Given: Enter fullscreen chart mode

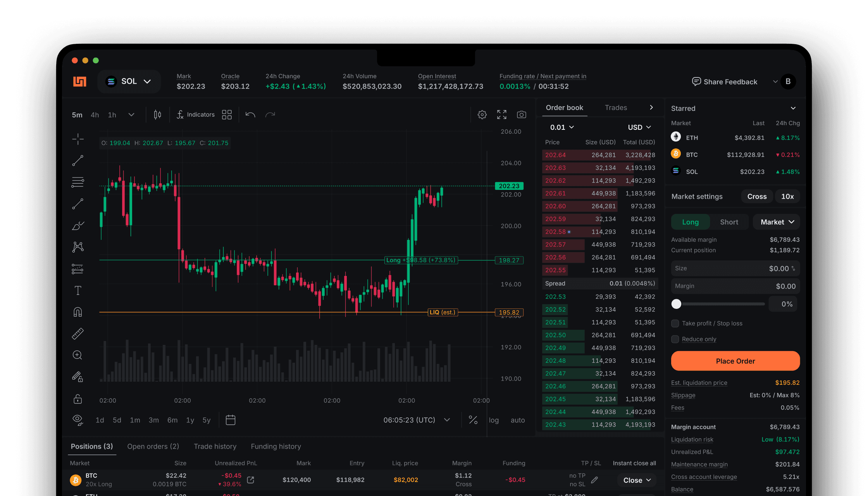Looking at the screenshot, I should click(502, 115).
